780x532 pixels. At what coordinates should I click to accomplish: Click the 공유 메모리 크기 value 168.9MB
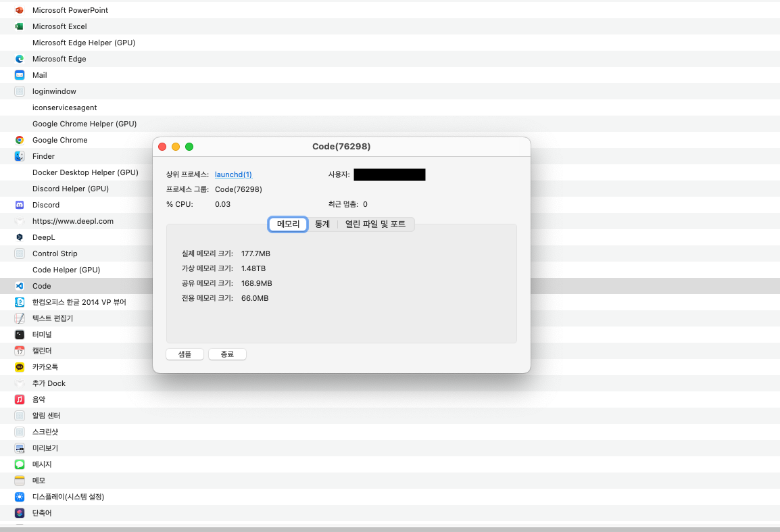point(257,283)
